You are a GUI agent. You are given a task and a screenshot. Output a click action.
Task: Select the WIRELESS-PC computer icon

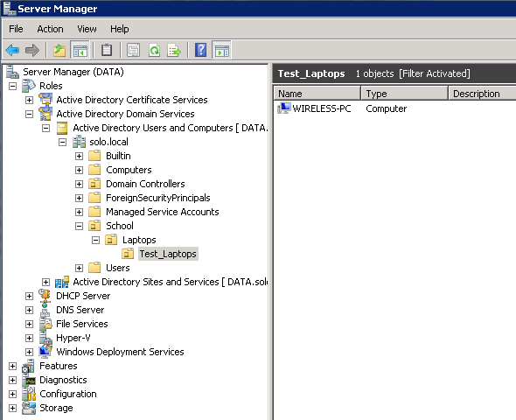(283, 108)
